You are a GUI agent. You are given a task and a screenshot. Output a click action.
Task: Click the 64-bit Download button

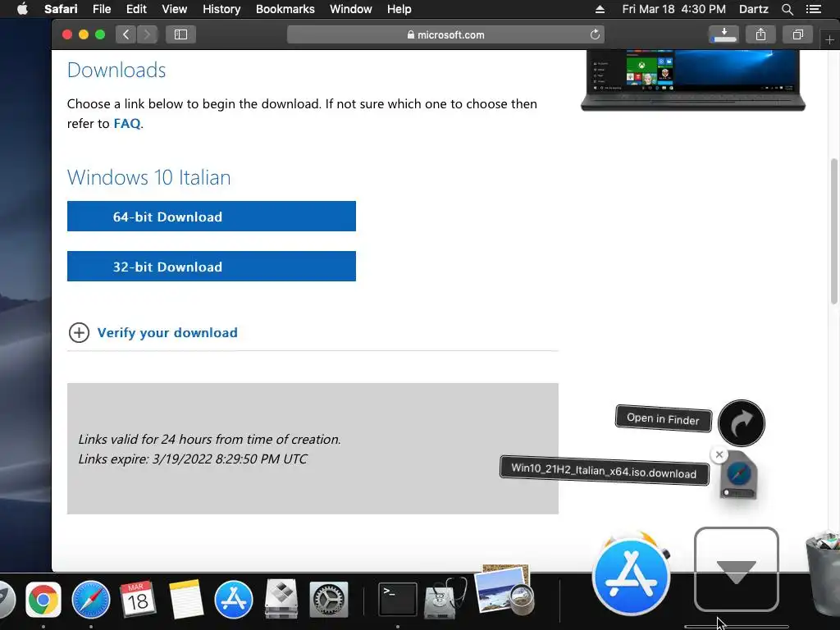tap(211, 217)
